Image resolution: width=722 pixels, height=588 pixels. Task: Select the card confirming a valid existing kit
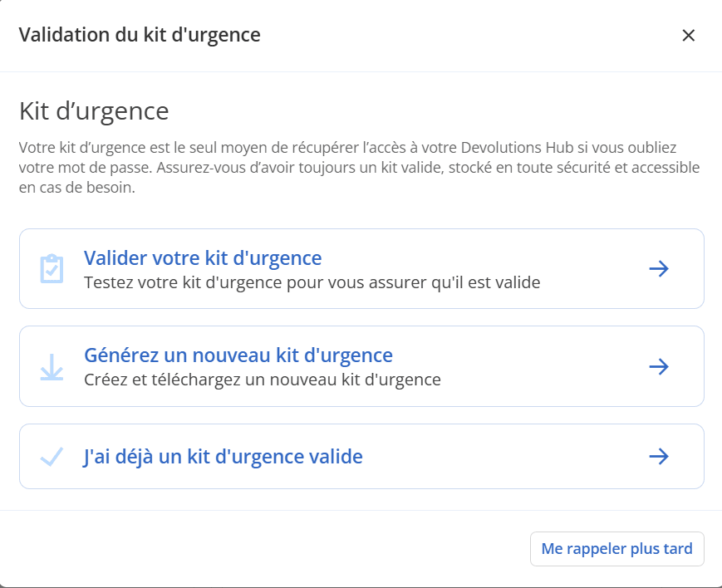361,455
